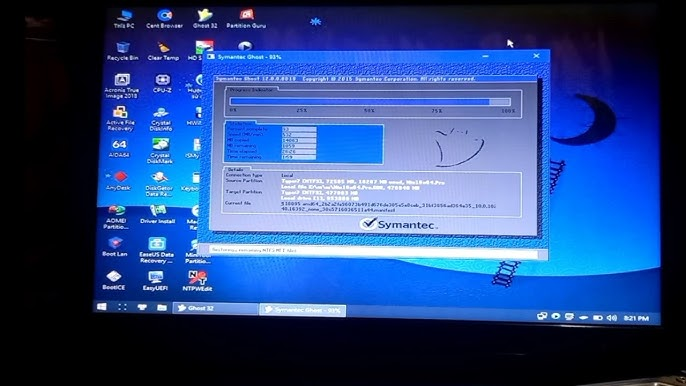Open the Ghost 32 desktop shortcut
The image size is (686, 386).
[x=205, y=19]
